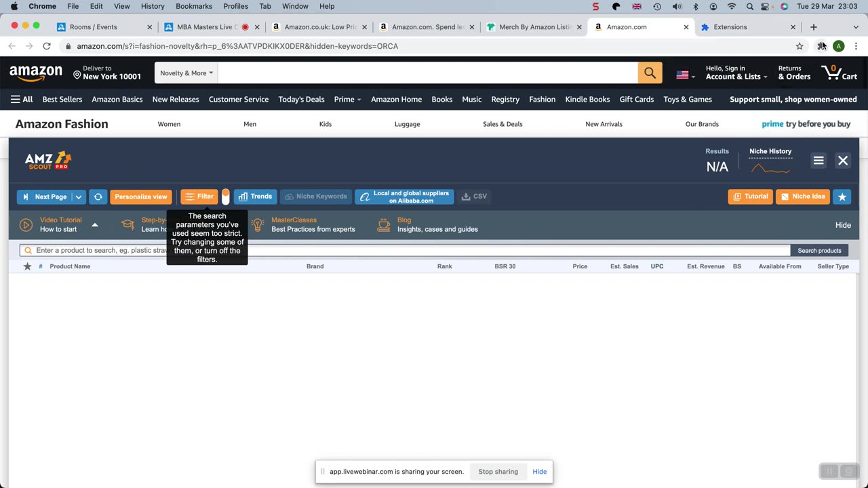Open Niche Idea tool
Image resolution: width=868 pixels, height=488 pixels.
click(x=803, y=197)
